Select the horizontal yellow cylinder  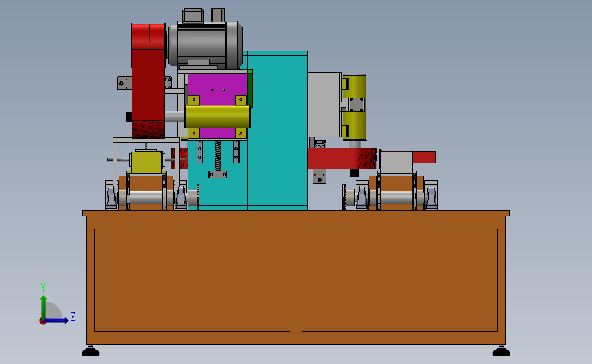click(x=217, y=117)
